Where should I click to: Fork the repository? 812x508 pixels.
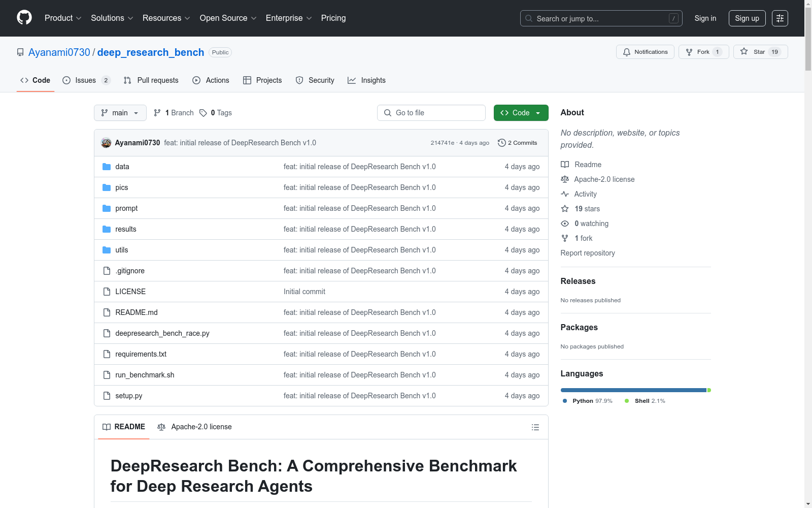tap(703, 52)
